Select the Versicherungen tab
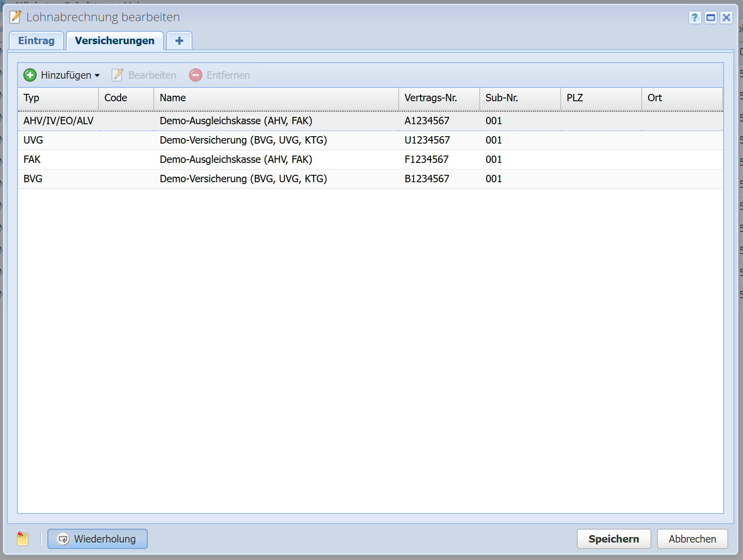The image size is (743, 560). pyautogui.click(x=115, y=40)
